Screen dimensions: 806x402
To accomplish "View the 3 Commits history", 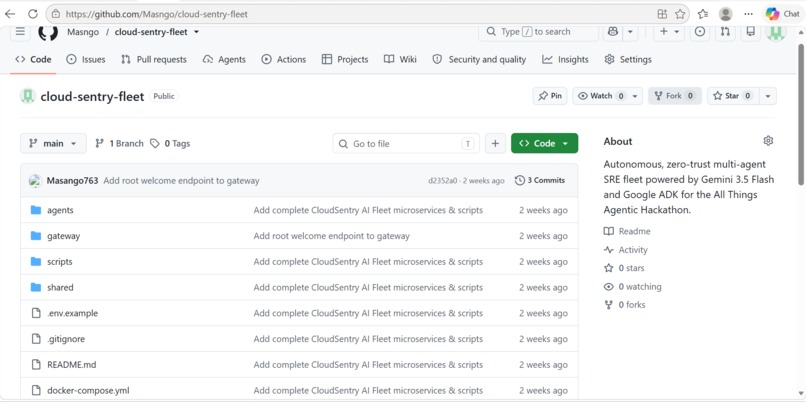I will pos(540,180).
